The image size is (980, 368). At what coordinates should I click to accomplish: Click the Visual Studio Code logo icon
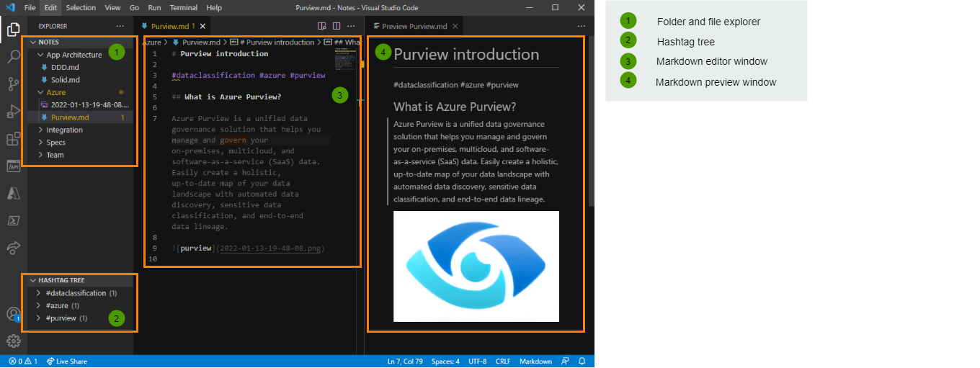[x=10, y=7]
